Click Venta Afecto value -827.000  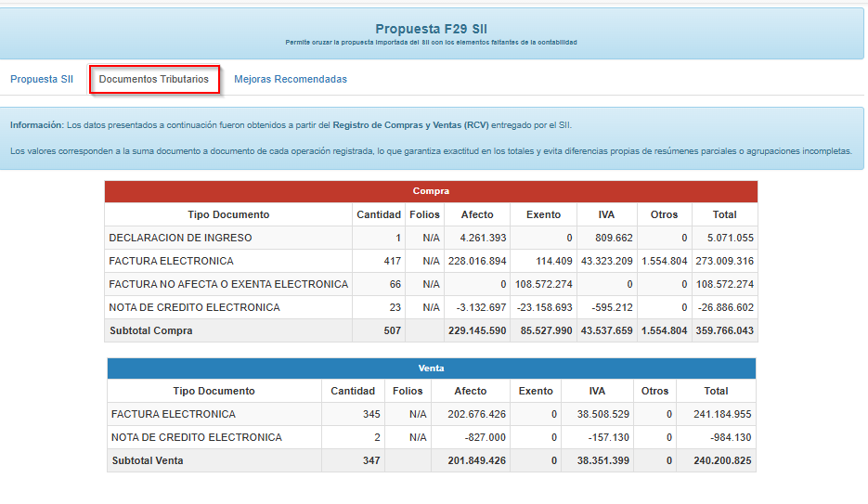tap(486, 437)
